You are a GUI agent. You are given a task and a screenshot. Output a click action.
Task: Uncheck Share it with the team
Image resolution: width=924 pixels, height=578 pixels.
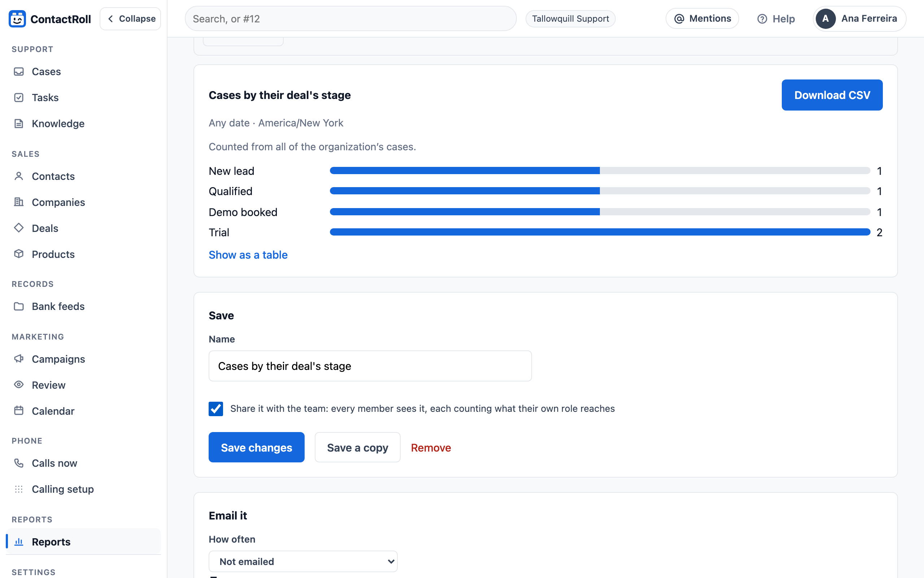coord(216,409)
